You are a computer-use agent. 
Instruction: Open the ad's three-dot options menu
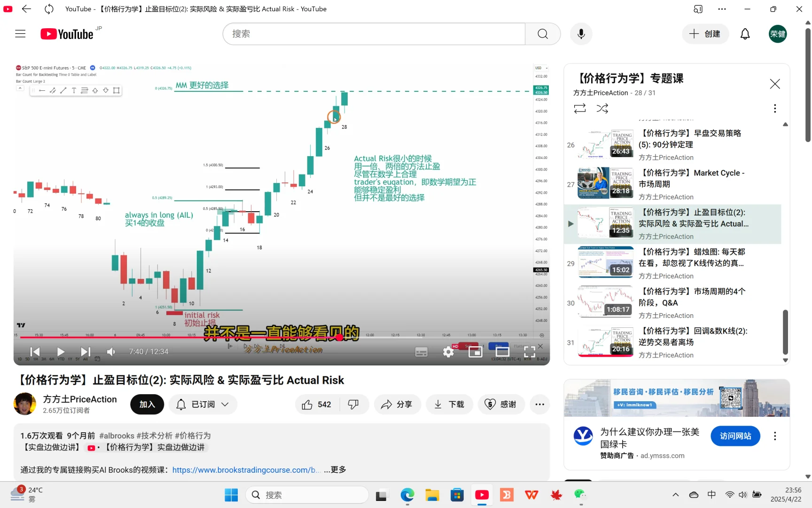coord(775,436)
